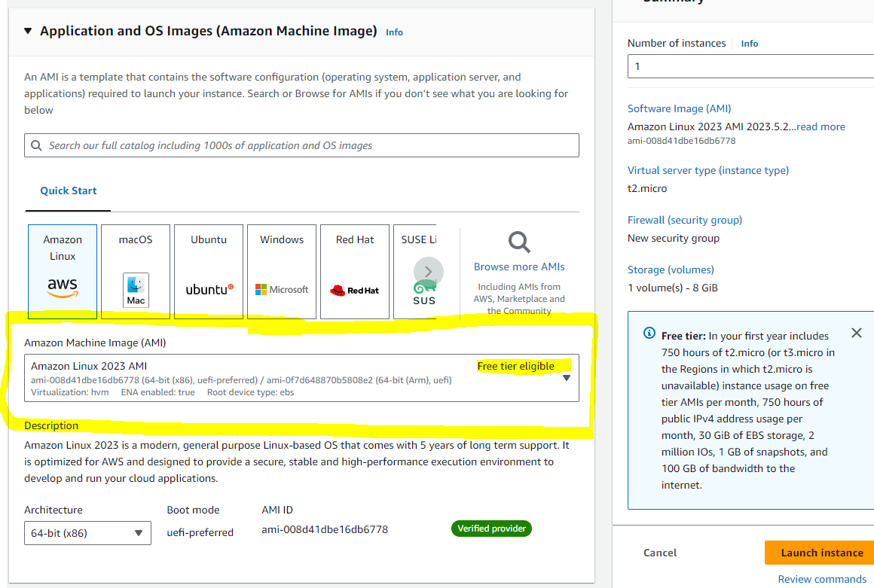Click the Review commands link
The width and height of the screenshot is (874, 588).
822,579
